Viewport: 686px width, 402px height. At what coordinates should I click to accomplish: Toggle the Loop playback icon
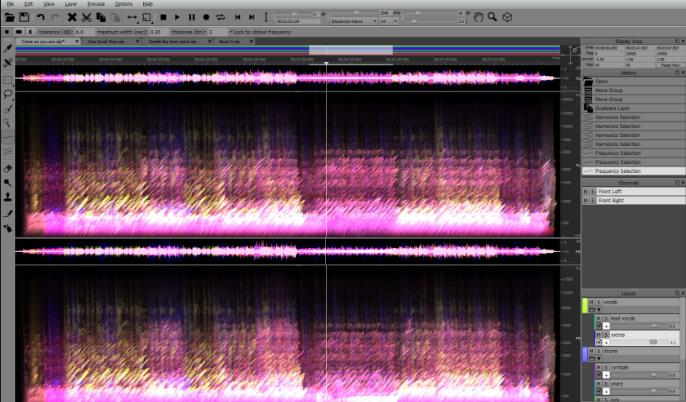point(220,17)
